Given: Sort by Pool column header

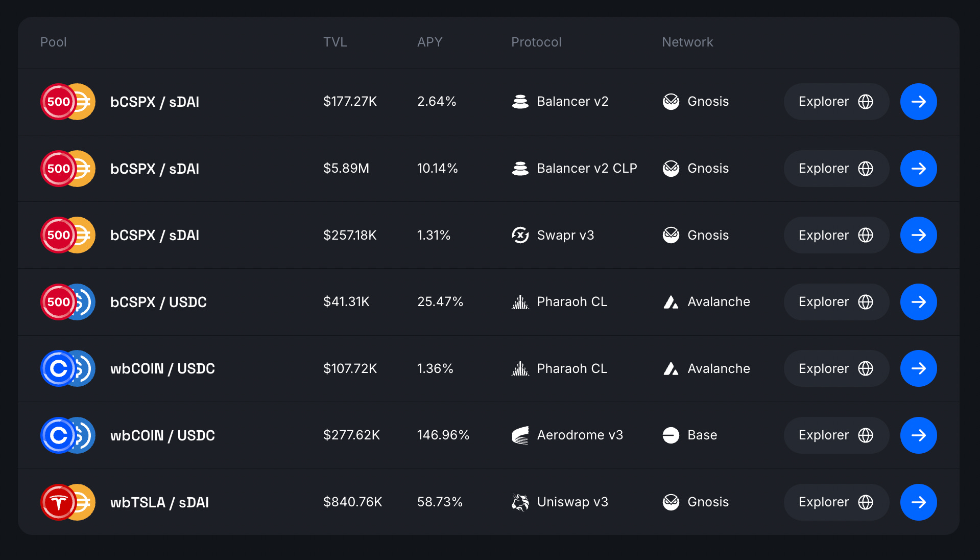Looking at the screenshot, I should (54, 42).
